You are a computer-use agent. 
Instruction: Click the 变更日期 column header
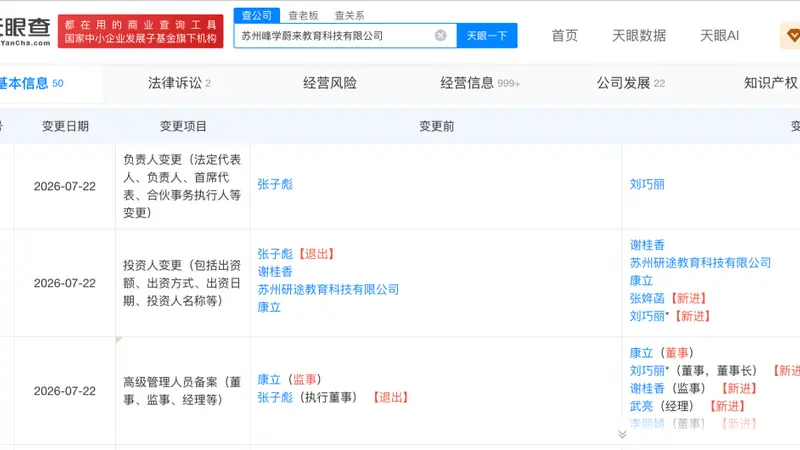65,126
